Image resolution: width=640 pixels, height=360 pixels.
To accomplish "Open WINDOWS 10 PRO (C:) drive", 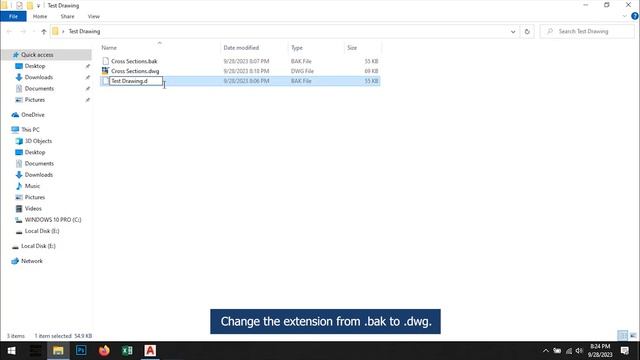I will pyautogui.click(x=53, y=220).
